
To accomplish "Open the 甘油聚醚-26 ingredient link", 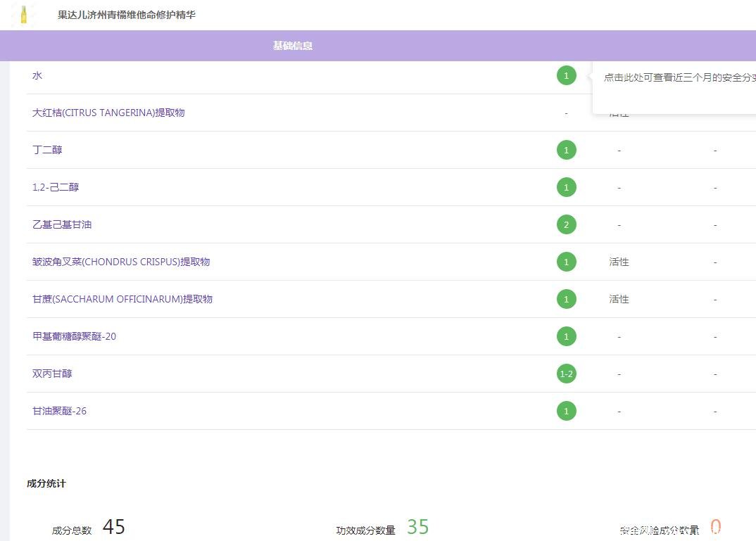I will pos(59,411).
